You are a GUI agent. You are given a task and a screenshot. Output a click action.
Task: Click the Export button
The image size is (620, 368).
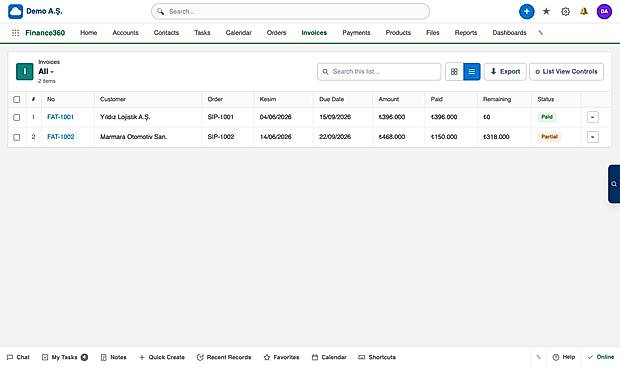click(x=505, y=72)
